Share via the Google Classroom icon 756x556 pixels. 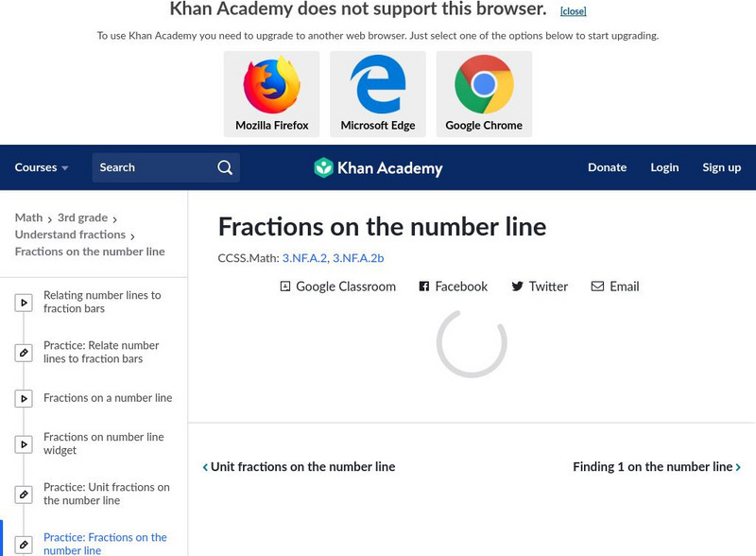285,287
